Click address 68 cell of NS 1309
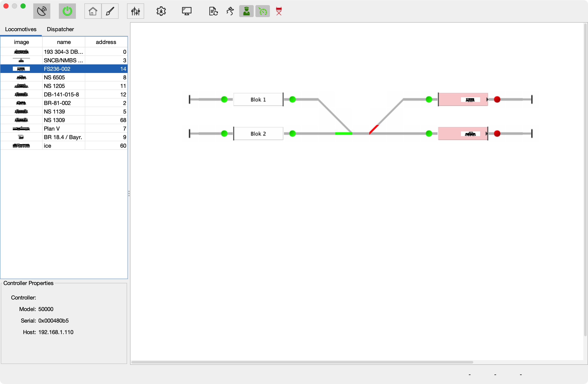588x384 pixels. point(106,120)
